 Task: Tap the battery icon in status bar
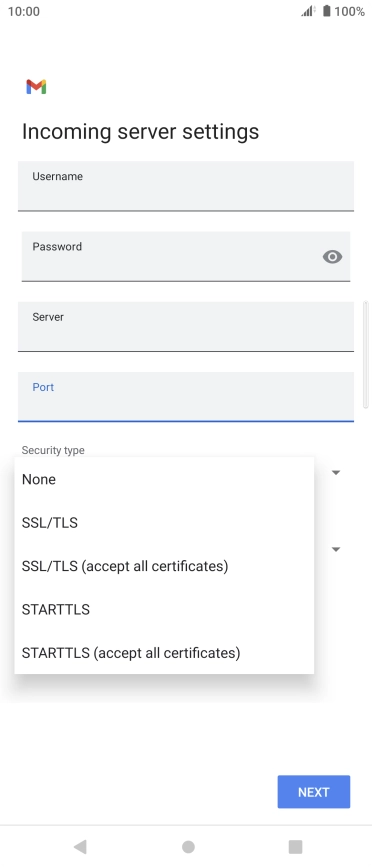coord(327,11)
